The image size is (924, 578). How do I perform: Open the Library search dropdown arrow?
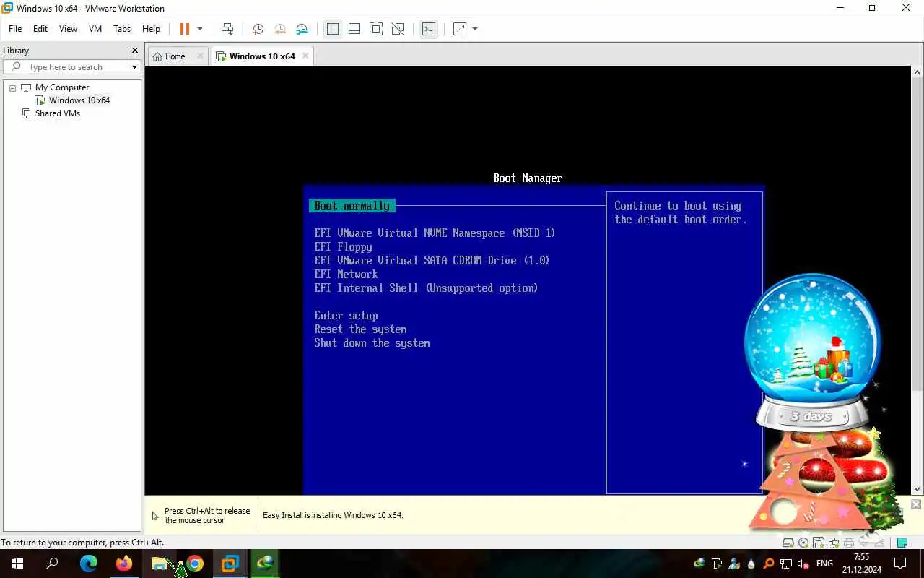click(x=134, y=67)
